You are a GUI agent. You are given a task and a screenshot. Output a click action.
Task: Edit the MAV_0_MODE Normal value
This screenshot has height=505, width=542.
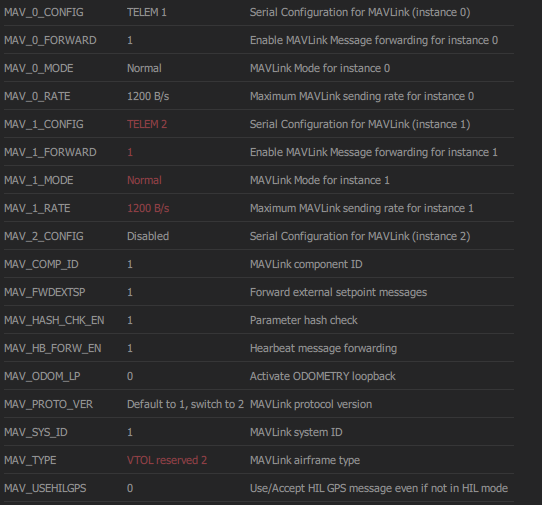(x=144, y=68)
